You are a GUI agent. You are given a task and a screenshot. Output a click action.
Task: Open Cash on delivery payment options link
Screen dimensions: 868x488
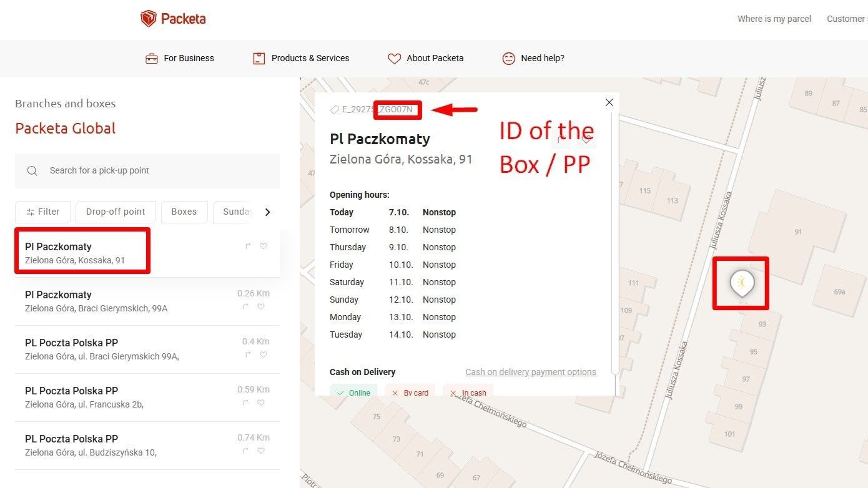[530, 372]
